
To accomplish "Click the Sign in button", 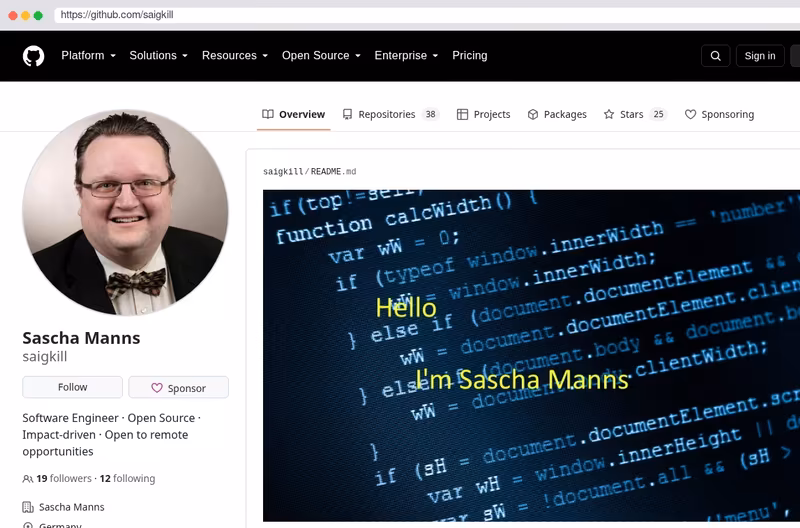I will pyautogui.click(x=760, y=56).
